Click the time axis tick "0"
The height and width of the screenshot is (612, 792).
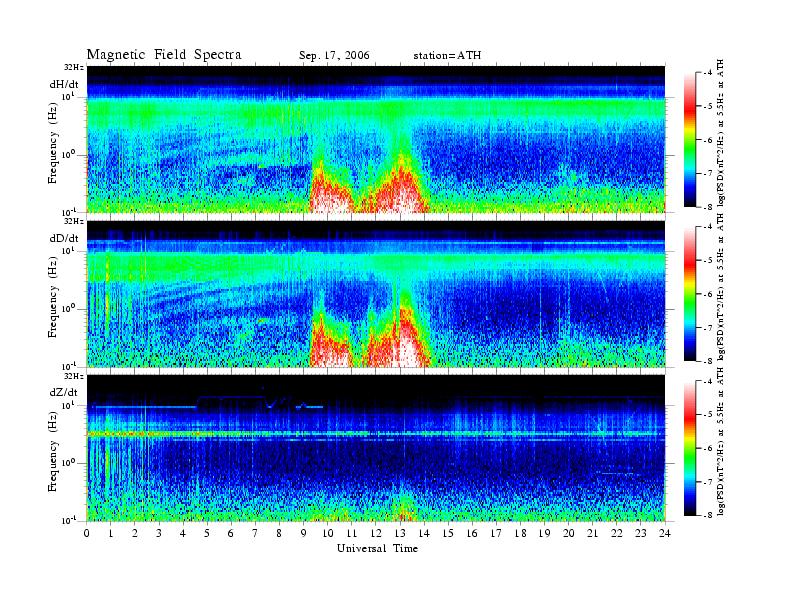point(87,533)
